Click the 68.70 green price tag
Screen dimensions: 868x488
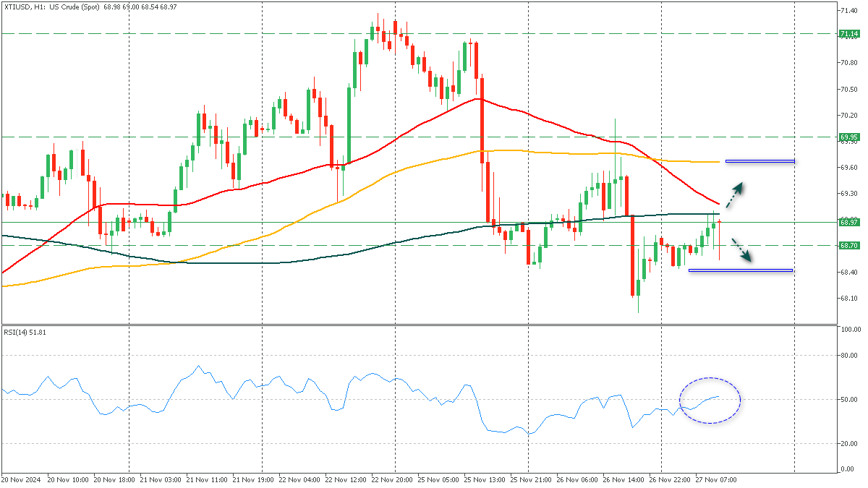click(x=848, y=246)
